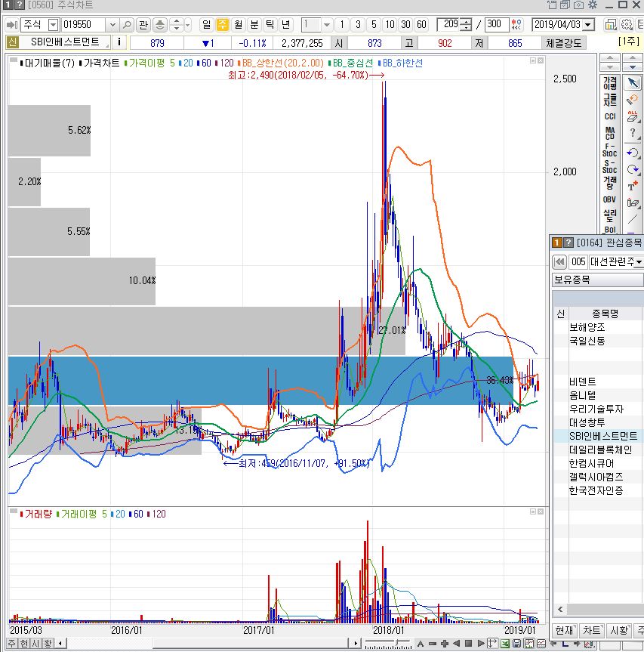This screenshot has width=644, height=652.
Task: Click the green Excel export icon at bottom
Action: tap(505, 643)
